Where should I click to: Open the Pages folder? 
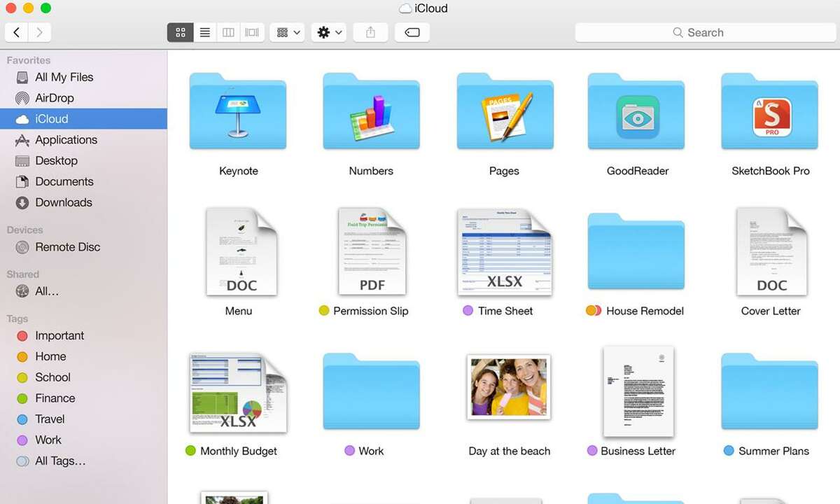point(505,112)
